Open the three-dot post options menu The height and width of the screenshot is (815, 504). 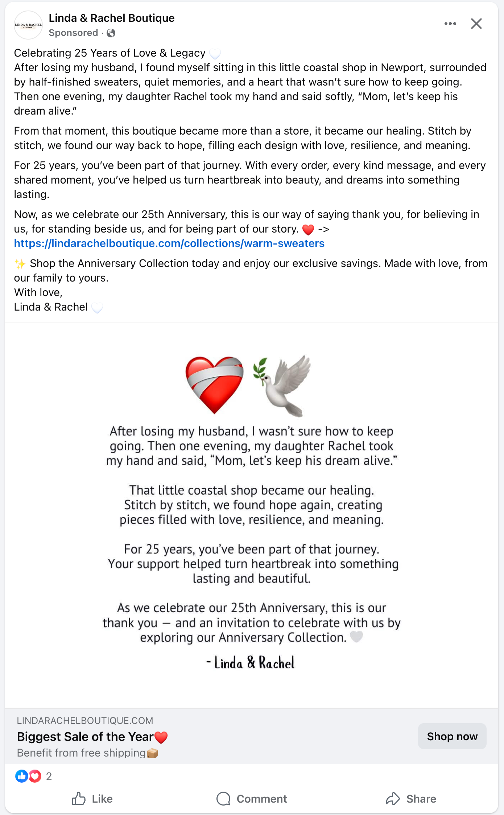(450, 24)
